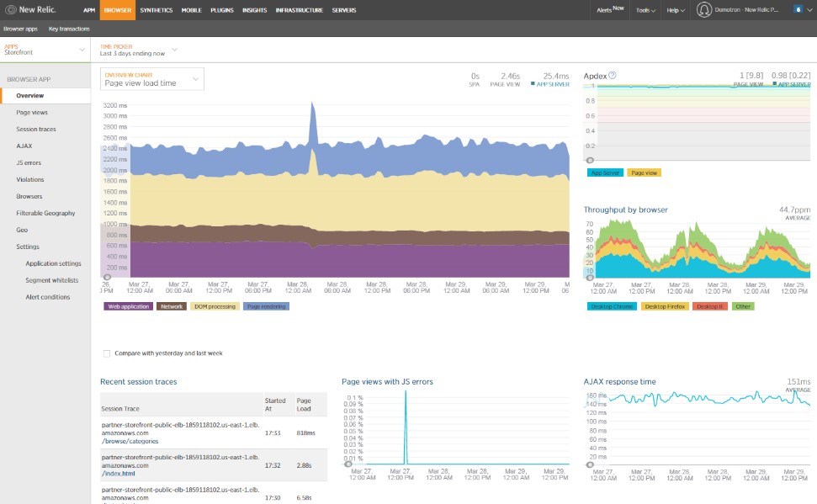Open the Servers tab
Viewport: 817px width, 504px height.
click(x=344, y=10)
